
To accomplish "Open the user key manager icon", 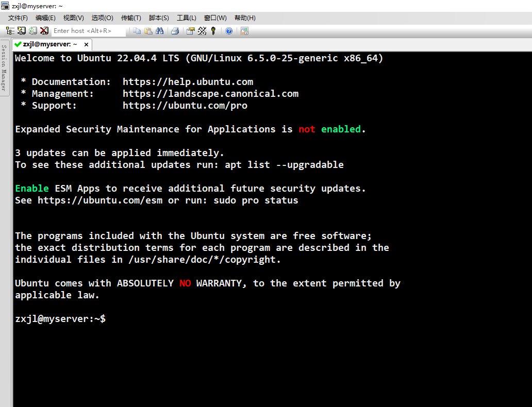I will click(213, 30).
